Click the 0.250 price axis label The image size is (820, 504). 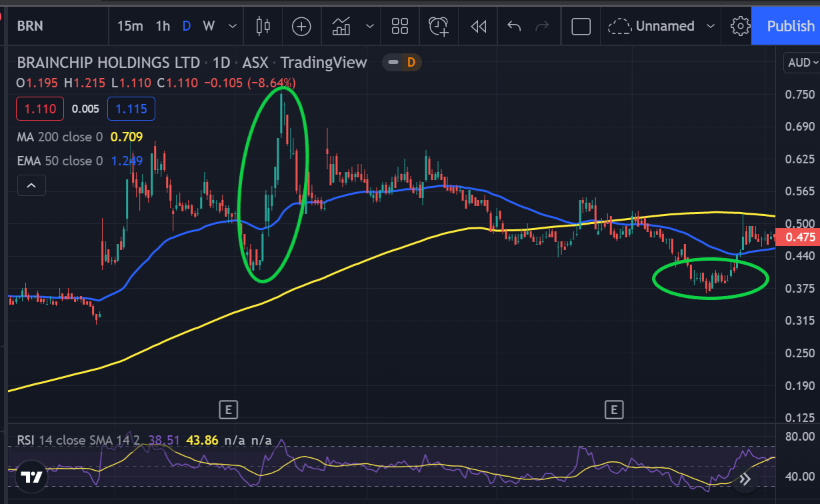tap(801, 353)
